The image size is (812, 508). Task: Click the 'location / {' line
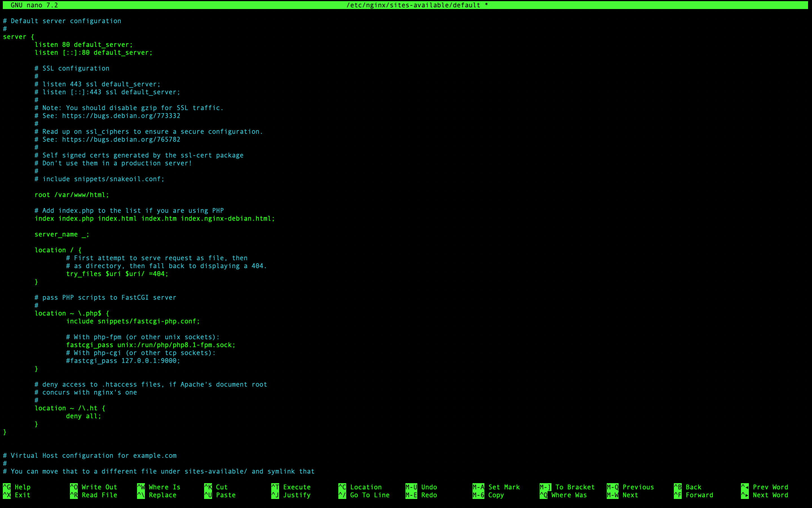58,250
